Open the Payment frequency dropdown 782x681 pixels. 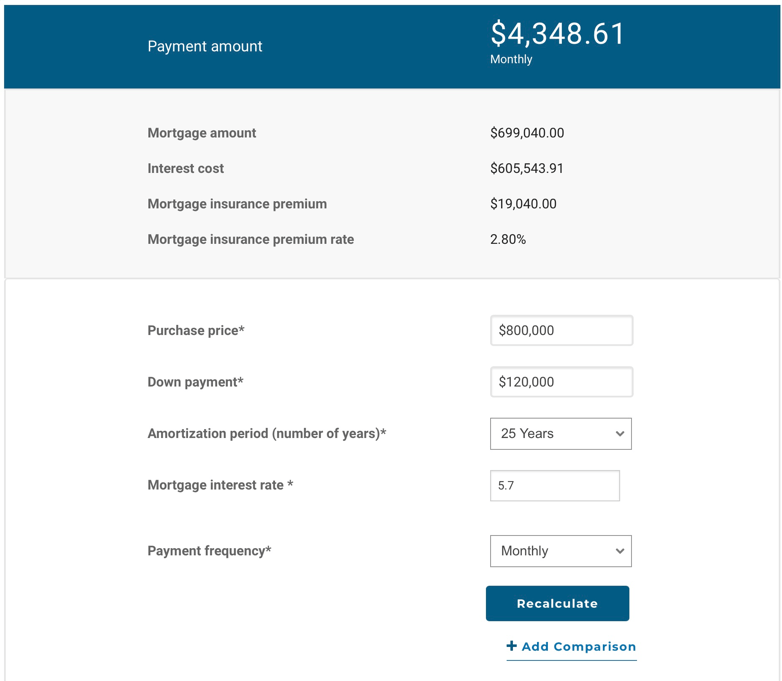(560, 551)
